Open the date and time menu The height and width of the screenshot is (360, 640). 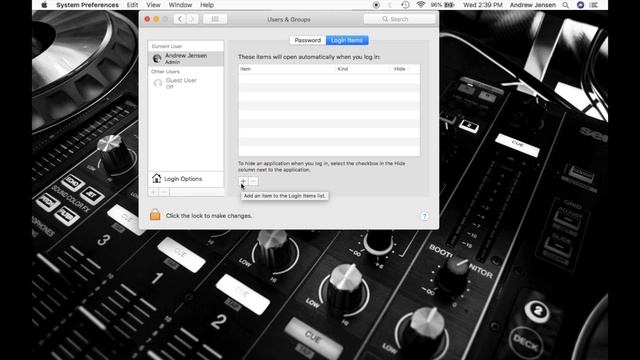pos(482,5)
